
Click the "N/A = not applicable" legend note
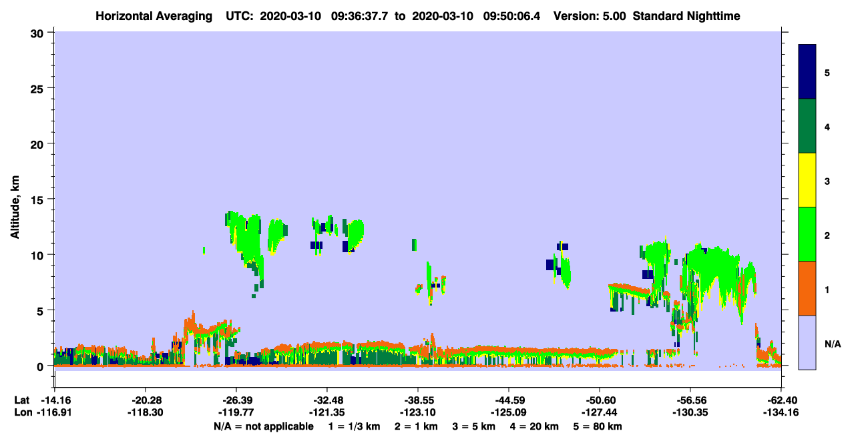(x=263, y=426)
